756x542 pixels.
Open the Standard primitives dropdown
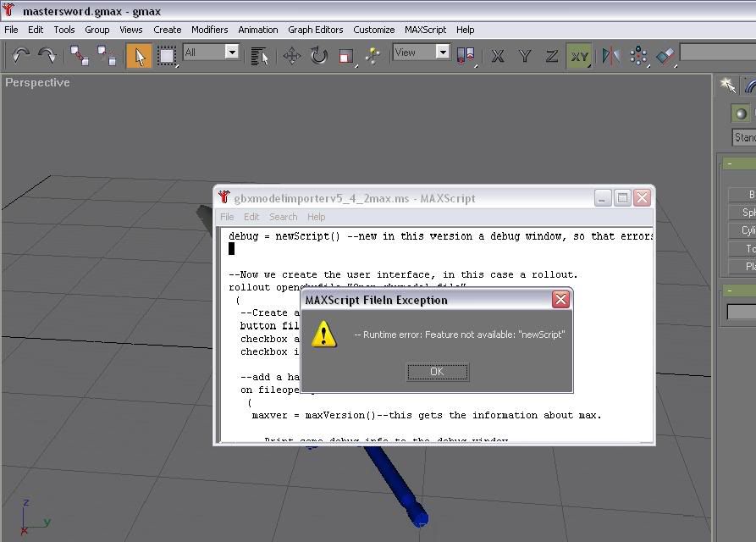(x=743, y=137)
